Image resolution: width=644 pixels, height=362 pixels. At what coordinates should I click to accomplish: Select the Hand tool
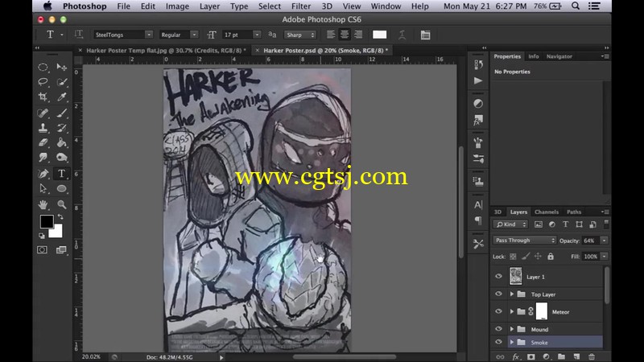pyautogui.click(x=43, y=204)
